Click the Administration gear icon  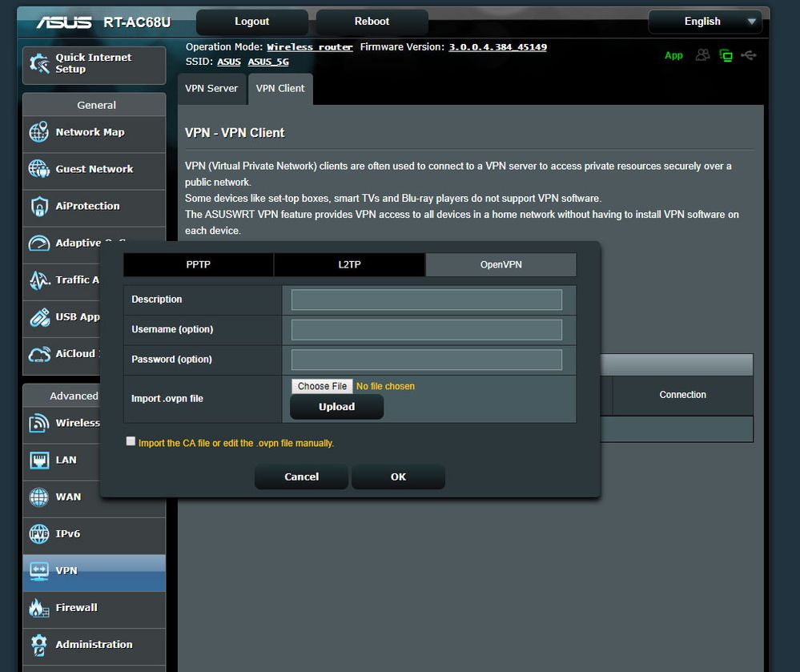click(38, 645)
